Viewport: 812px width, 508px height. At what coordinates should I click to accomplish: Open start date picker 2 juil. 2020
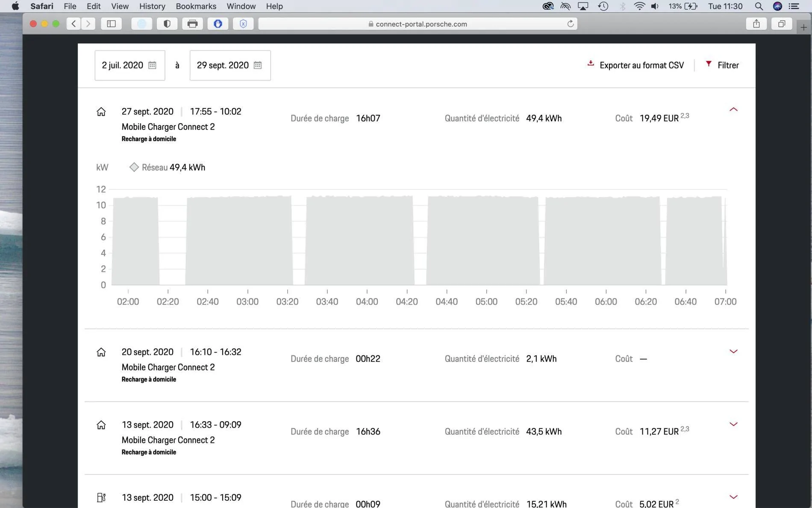[130, 65]
